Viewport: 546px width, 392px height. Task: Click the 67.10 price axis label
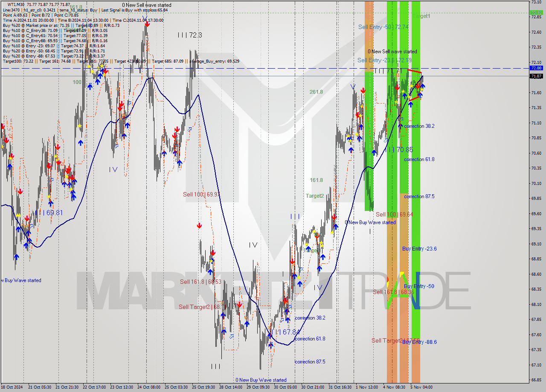click(536, 365)
